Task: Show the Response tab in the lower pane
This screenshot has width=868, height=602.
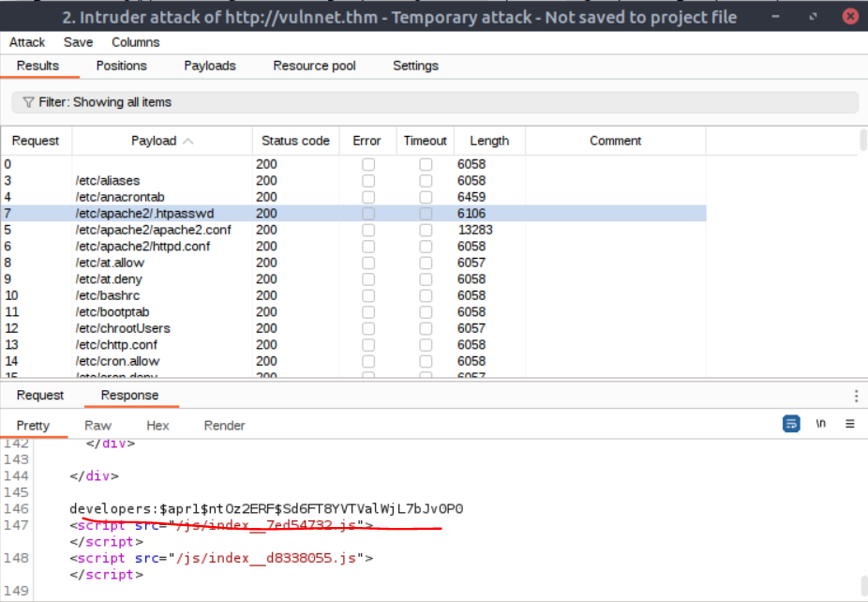Action: pyautogui.click(x=129, y=396)
